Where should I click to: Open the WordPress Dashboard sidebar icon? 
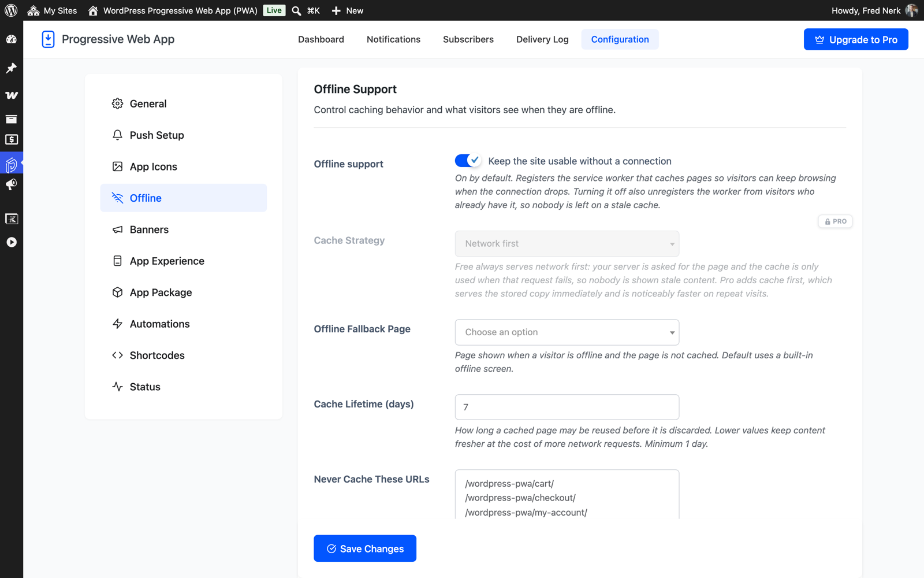pos(12,39)
